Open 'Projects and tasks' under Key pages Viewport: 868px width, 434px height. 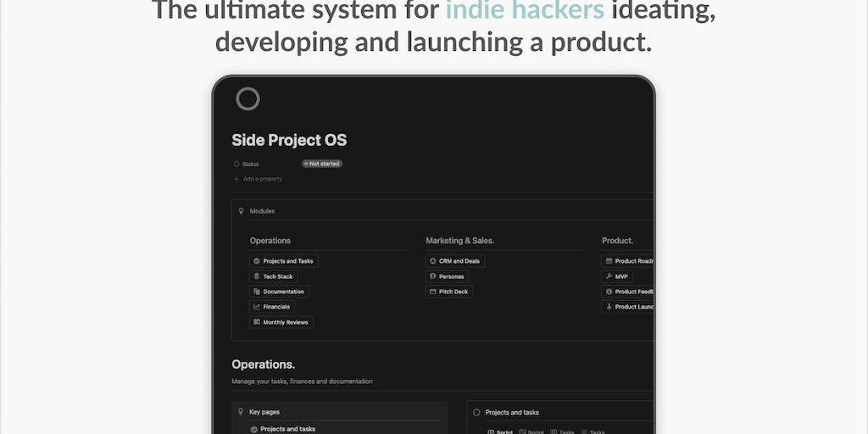click(x=287, y=429)
